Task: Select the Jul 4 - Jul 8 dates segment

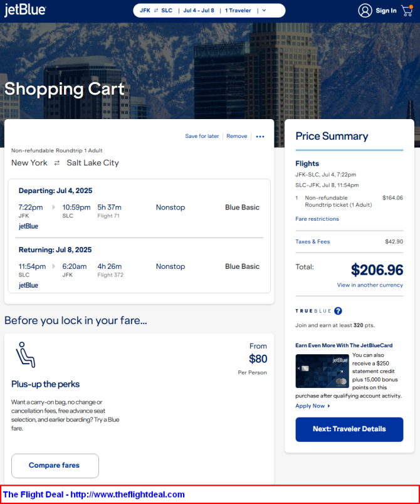Action: click(x=197, y=11)
